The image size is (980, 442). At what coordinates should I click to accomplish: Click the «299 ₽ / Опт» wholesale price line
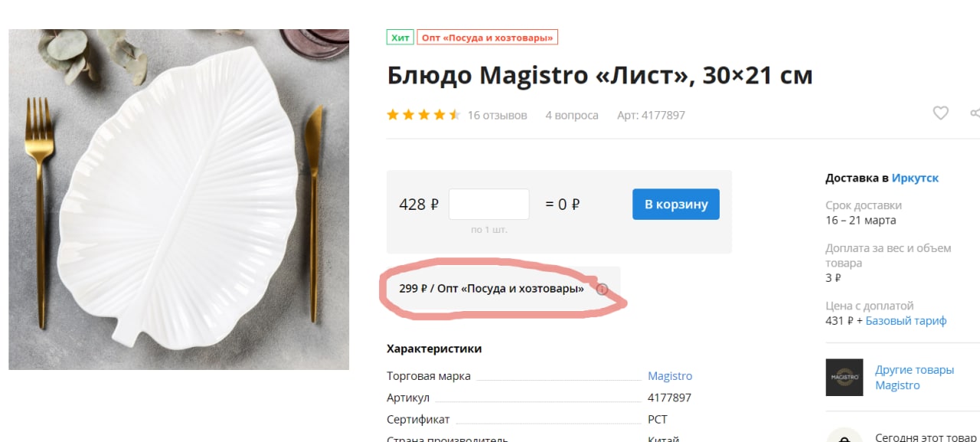[492, 289]
